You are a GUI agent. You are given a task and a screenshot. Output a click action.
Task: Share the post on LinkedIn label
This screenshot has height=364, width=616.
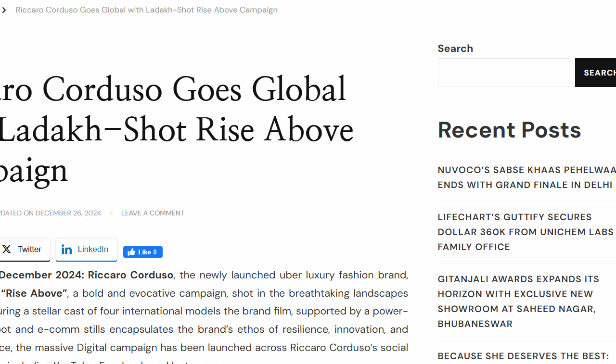[x=93, y=250]
